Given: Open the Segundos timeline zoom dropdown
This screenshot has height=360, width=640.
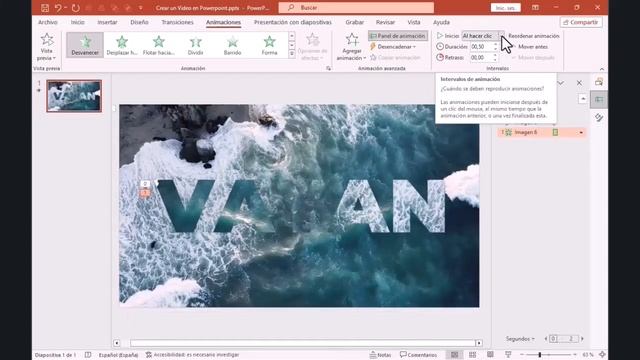Looking at the screenshot, I should (520, 339).
